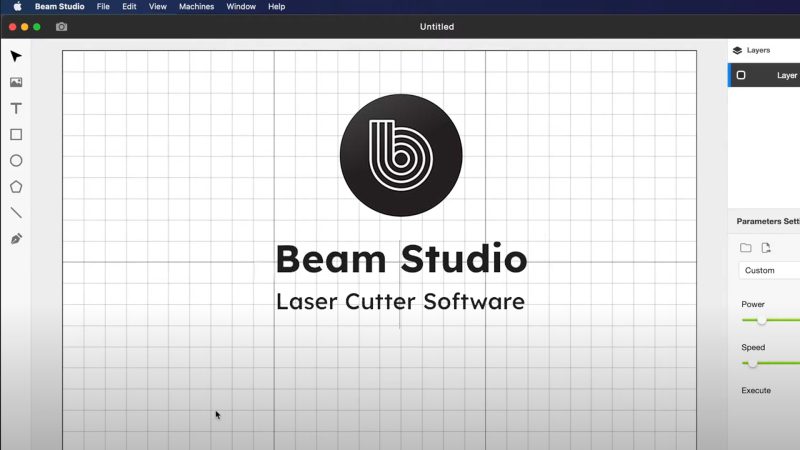Open the View menu
This screenshot has height=450, width=800.
pyautogui.click(x=158, y=7)
